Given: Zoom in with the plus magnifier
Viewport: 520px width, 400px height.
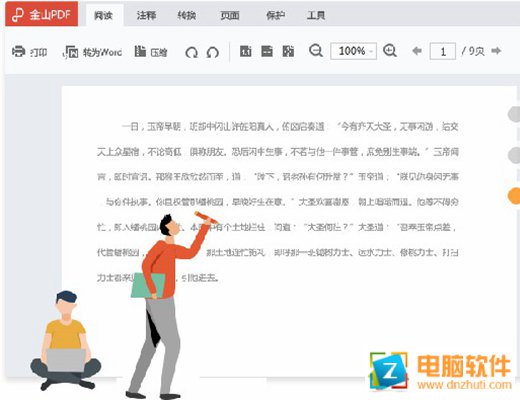Looking at the screenshot, I should (x=390, y=51).
